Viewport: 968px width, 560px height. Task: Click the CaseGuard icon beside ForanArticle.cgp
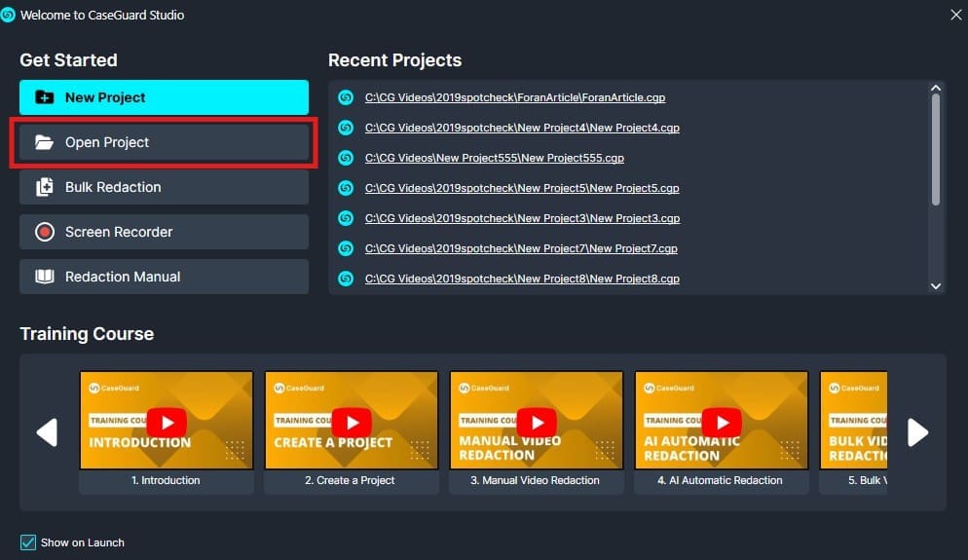pos(345,97)
